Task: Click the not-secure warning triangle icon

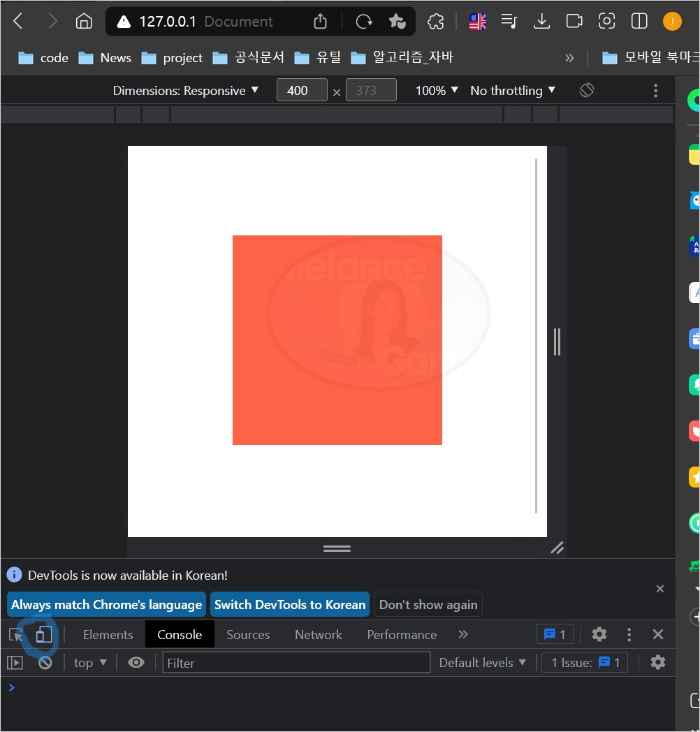Action: [x=124, y=22]
